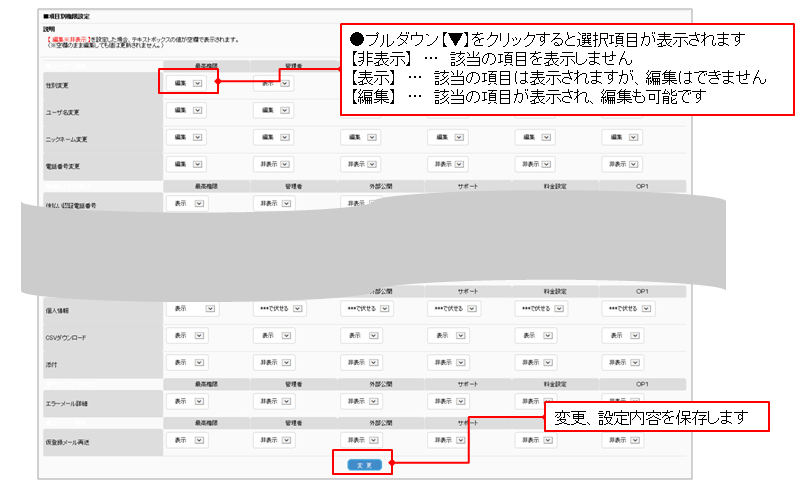Expand 電話番号変更 dropdown for 最高権限

pyautogui.click(x=197, y=163)
